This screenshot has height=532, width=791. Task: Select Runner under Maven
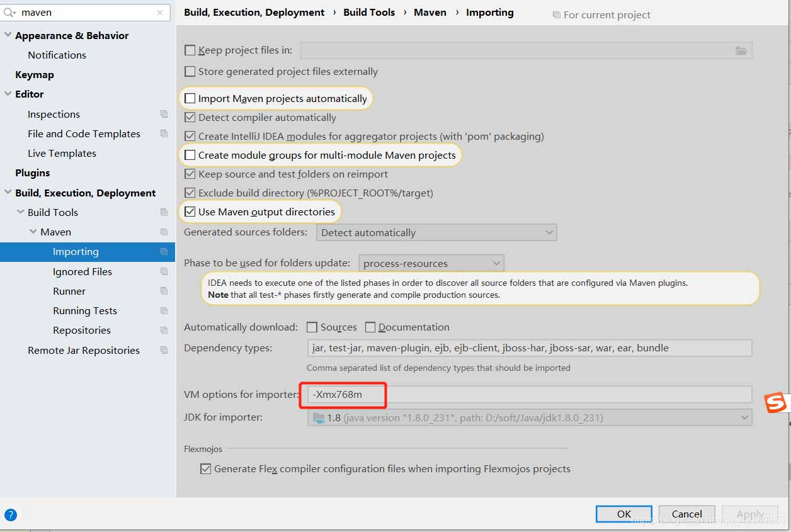pos(69,291)
